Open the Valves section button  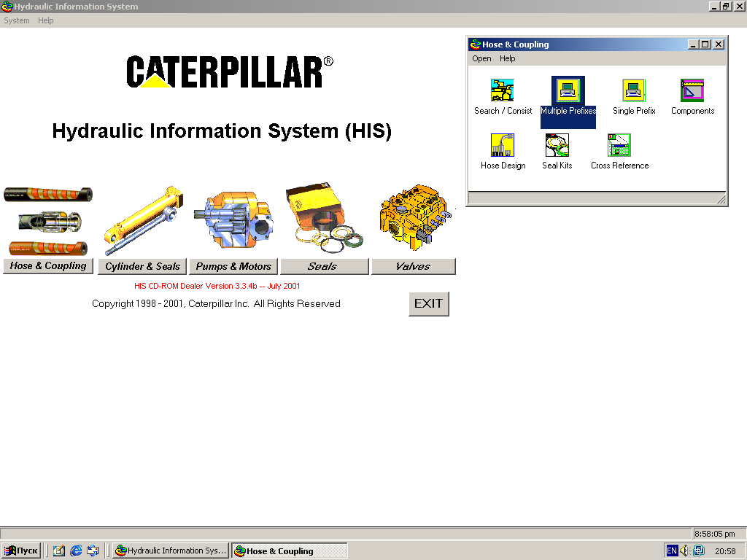click(413, 267)
